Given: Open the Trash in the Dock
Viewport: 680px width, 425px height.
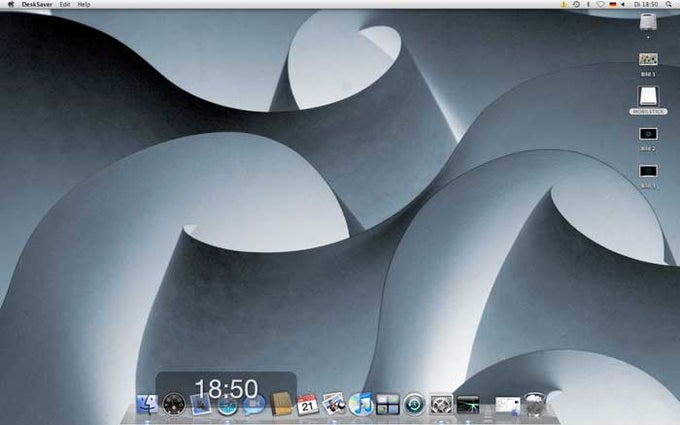Looking at the screenshot, I should [x=534, y=404].
